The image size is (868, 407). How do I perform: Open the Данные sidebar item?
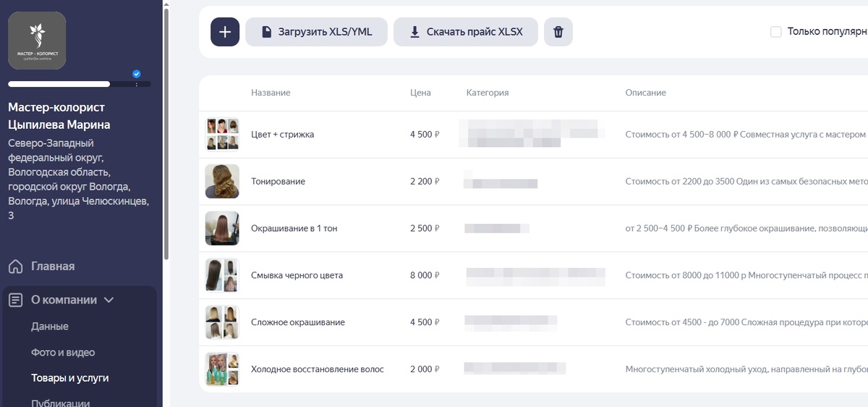click(x=50, y=327)
